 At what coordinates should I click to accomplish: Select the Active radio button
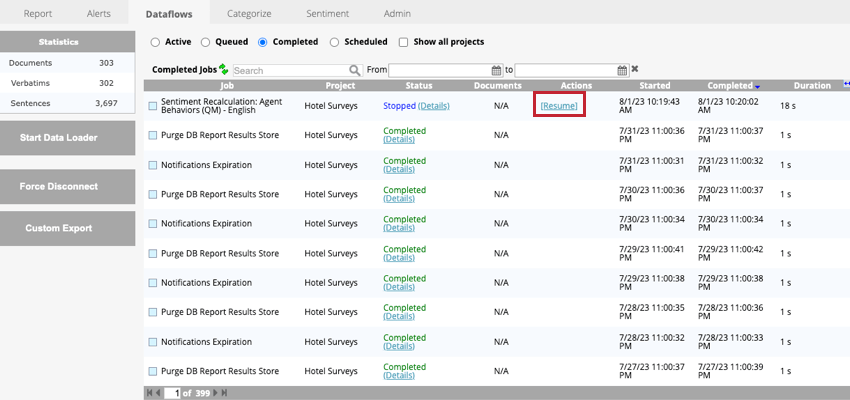(x=155, y=42)
